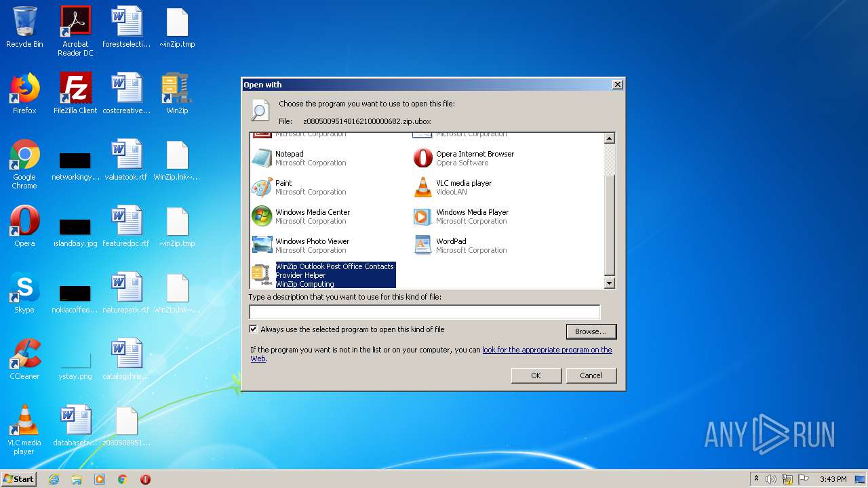Launch Chrome from the taskbar
Image resolution: width=868 pixels, height=488 pixels.
point(123,479)
